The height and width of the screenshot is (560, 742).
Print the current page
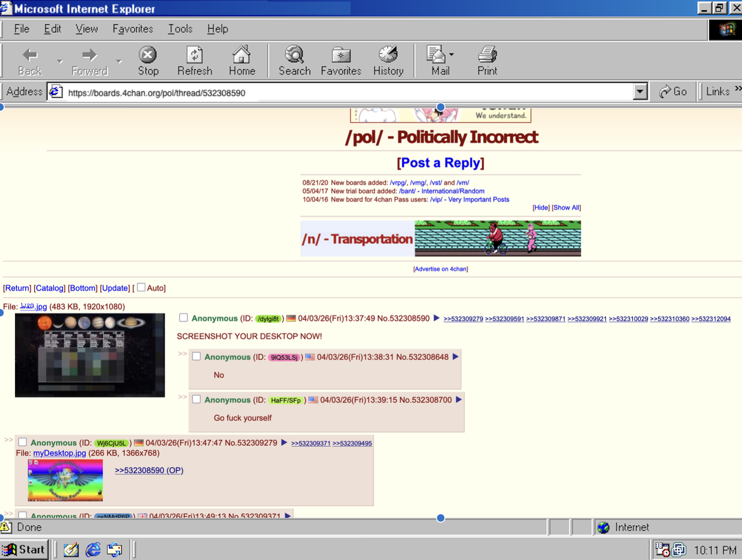pos(487,61)
